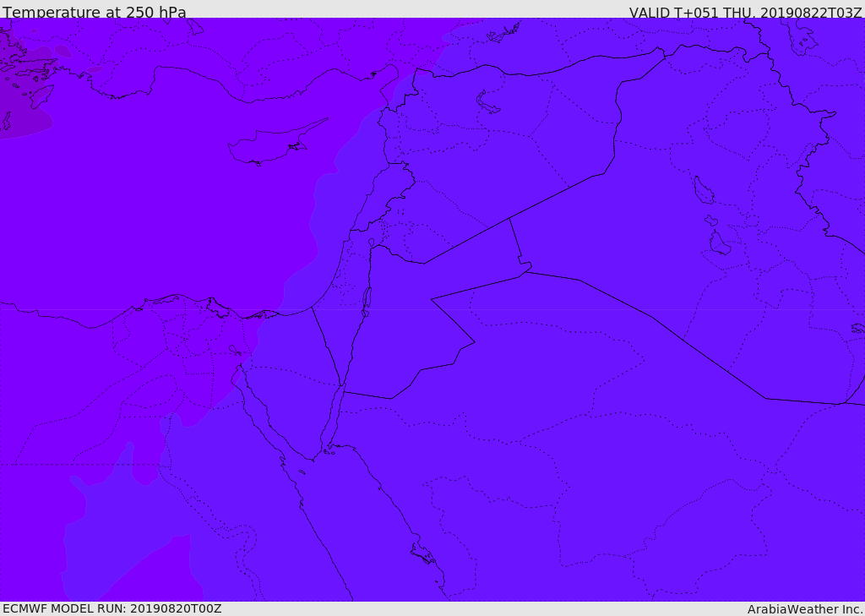Click the 'VALID T+051 THU. 20190822T03Z' timestamp

(745, 12)
